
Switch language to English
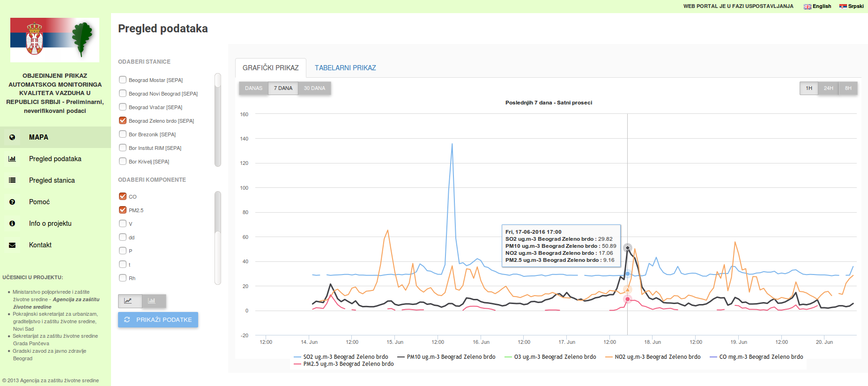817,7
